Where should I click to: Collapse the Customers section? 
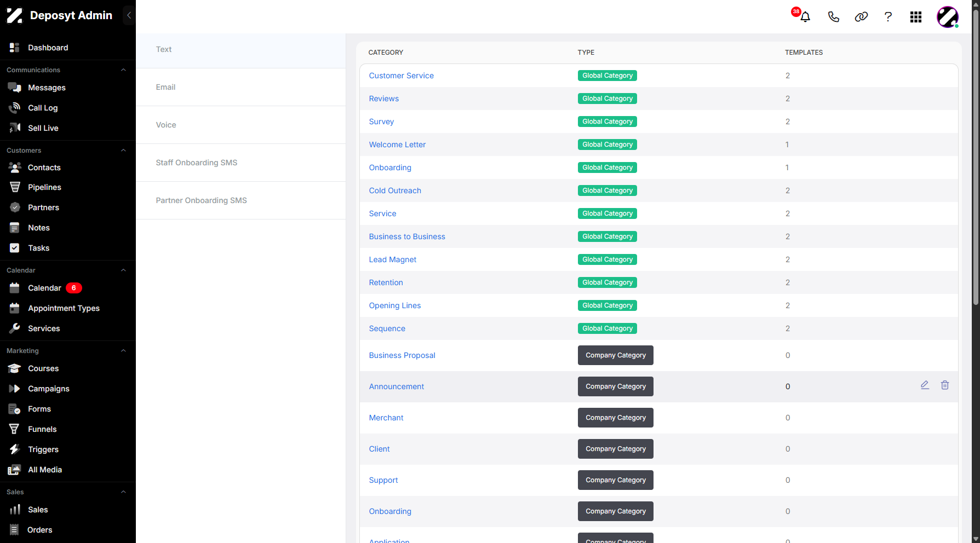click(123, 151)
